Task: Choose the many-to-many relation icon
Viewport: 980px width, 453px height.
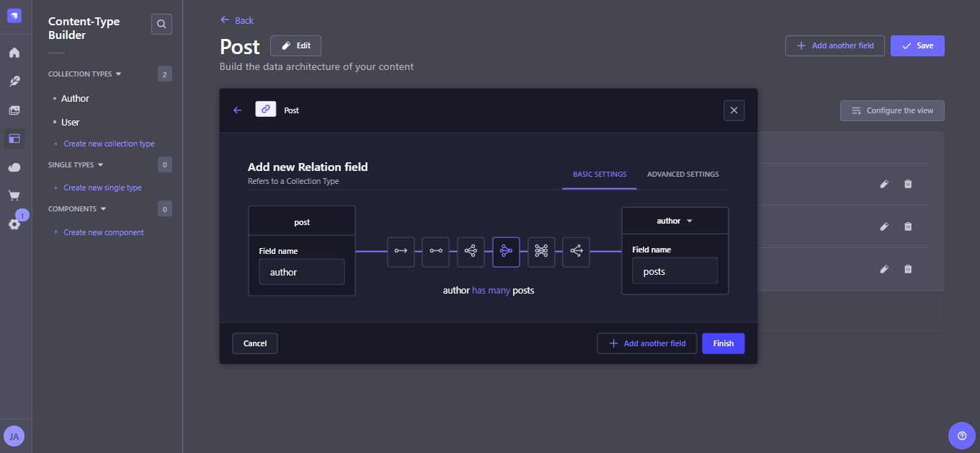Action: click(541, 251)
